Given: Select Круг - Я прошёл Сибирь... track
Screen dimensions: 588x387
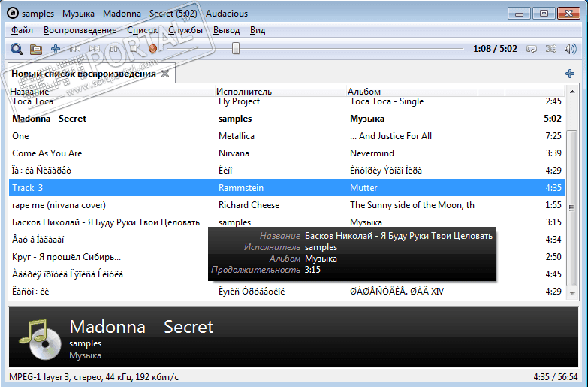Looking at the screenshot, I should point(66,257).
